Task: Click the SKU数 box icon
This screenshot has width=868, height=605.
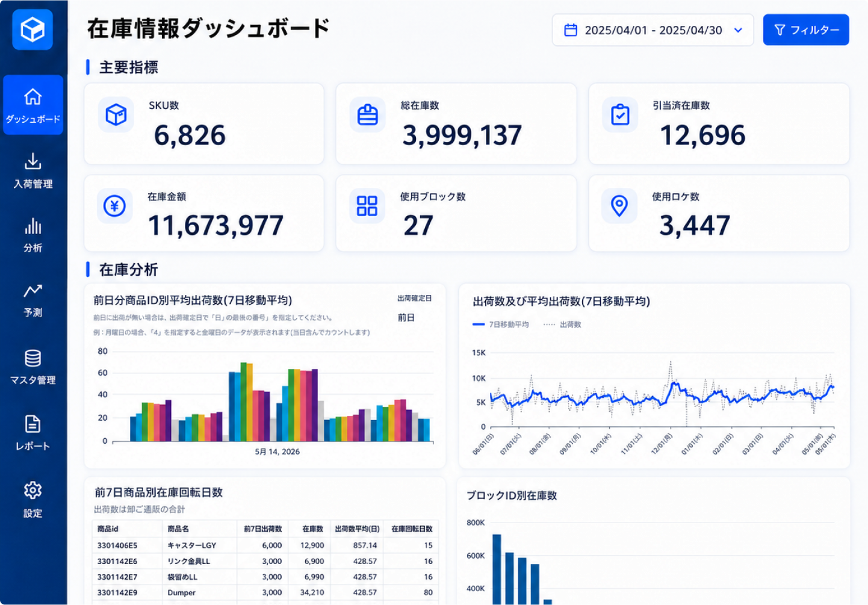Action: tap(116, 114)
